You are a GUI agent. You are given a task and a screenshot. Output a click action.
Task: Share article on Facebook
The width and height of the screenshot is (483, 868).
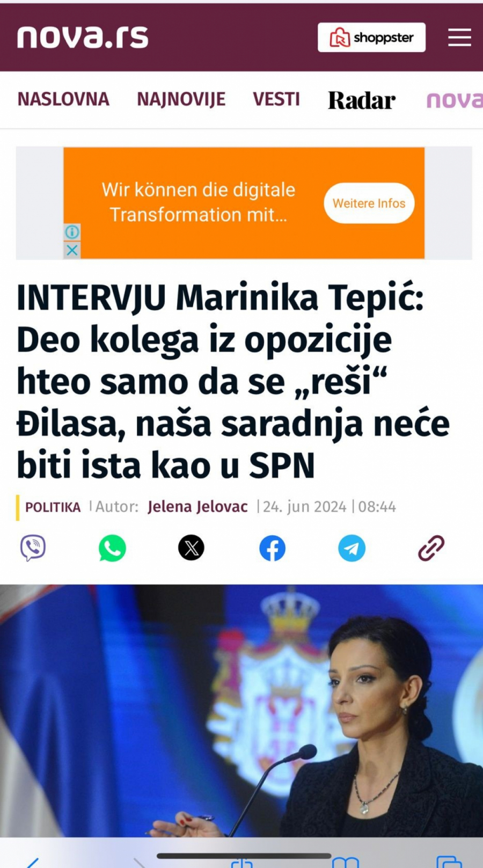point(272,548)
